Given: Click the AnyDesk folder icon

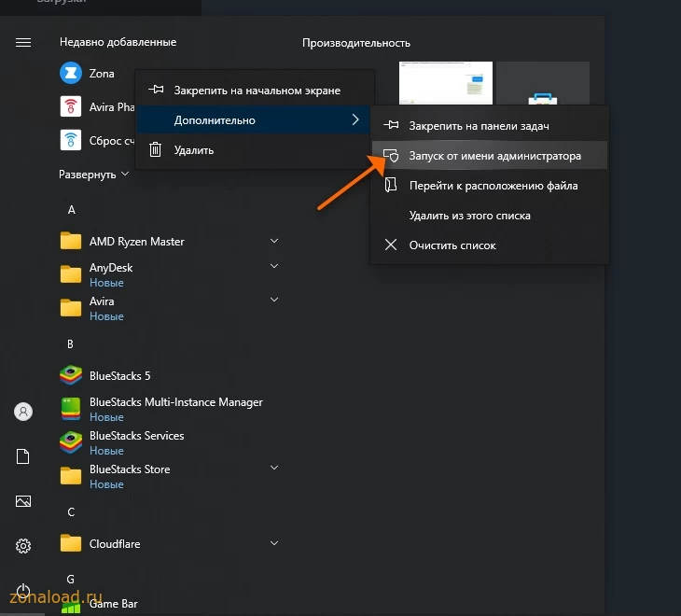Looking at the screenshot, I should (71, 274).
